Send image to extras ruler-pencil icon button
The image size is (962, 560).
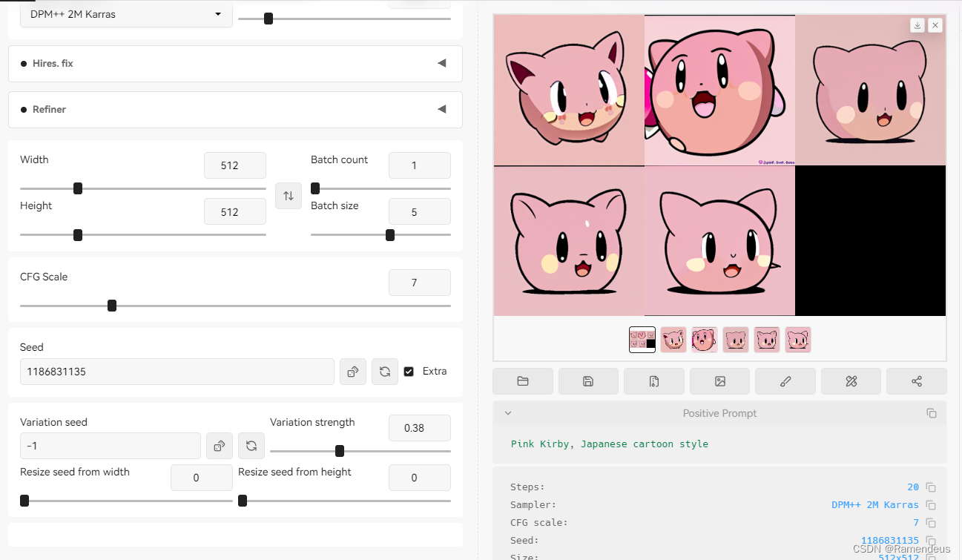point(851,381)
